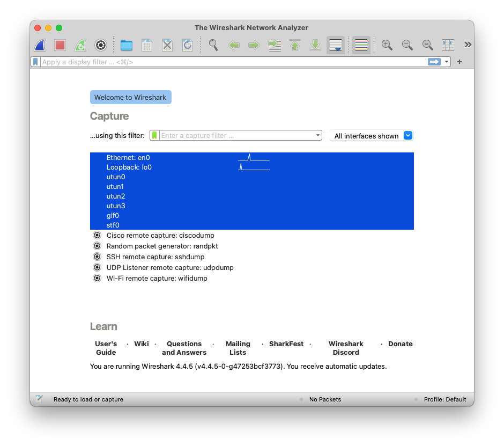
Task: Select utun3 interface row
Action: click(x=251, y=206)
